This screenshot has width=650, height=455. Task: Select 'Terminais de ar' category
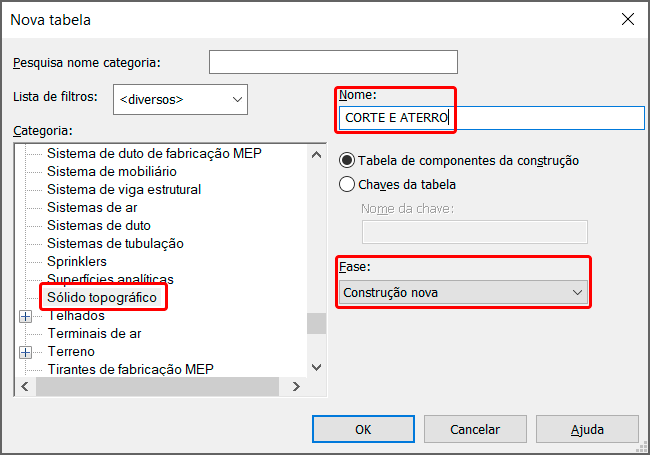coord(94,333)
